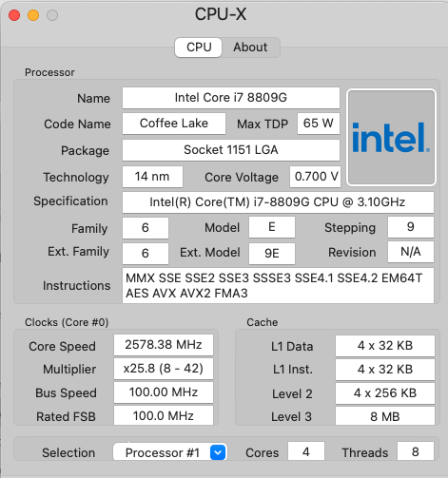Minimize the CPU-X window with yellow button
The width and height of the screenshot is (448, 478).
point(33,15)
